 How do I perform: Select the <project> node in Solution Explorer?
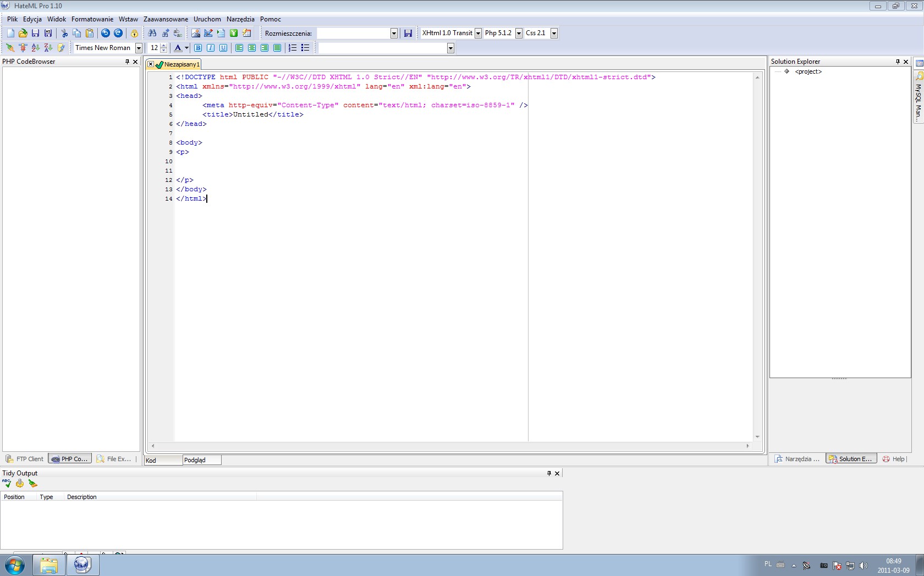point(808,71)
